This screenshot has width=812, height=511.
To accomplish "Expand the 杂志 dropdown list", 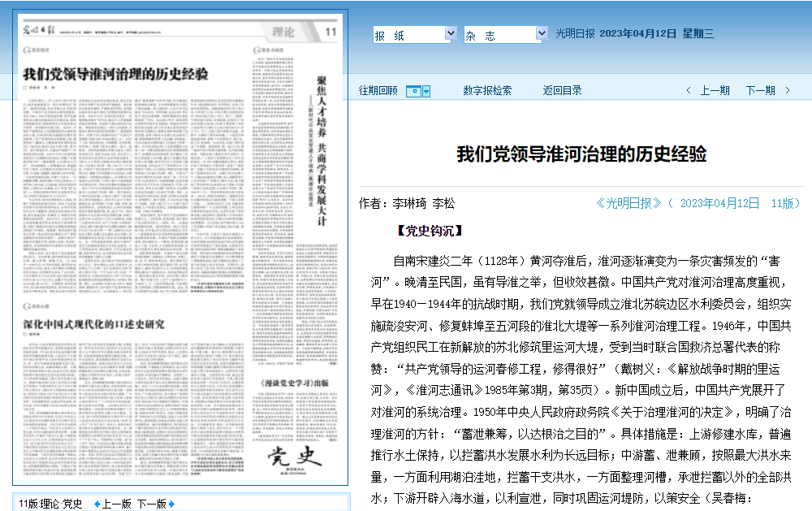I will point(542,34).
